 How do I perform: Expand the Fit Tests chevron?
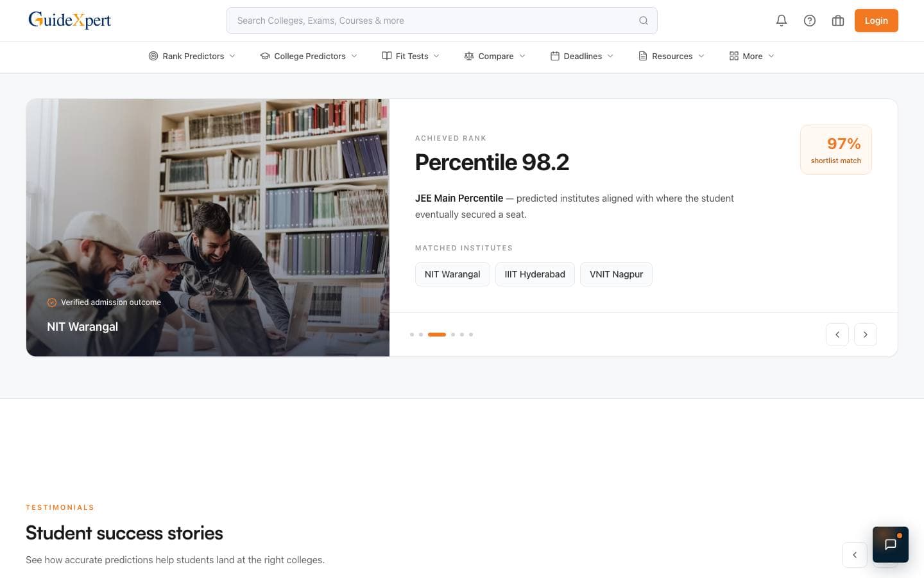(x=436, y=56)
